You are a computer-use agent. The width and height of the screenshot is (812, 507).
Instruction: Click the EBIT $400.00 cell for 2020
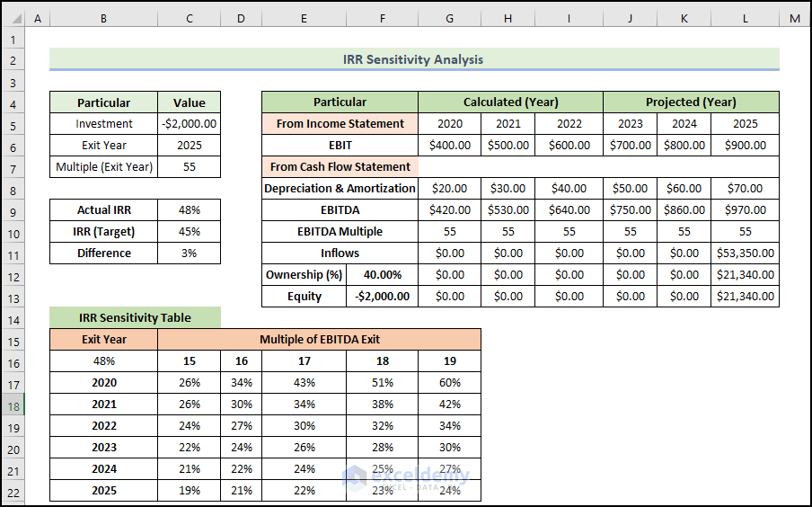pyautogui.click(x=449, y=145)
